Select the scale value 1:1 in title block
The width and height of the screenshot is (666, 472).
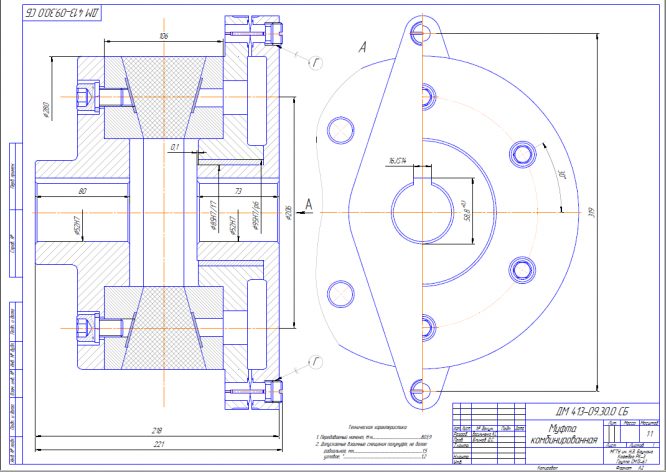point(649,434)
